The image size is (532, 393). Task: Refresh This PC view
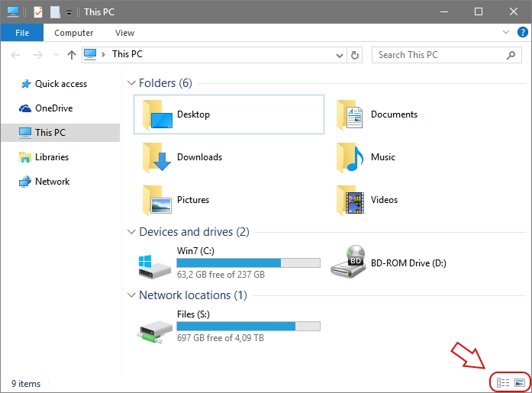click(x=355, y=55)
